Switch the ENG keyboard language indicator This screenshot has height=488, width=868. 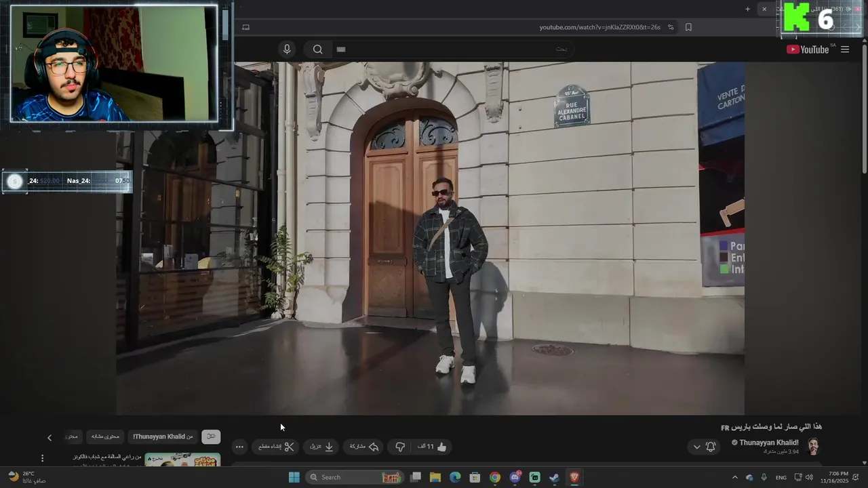tap(781, 477)
